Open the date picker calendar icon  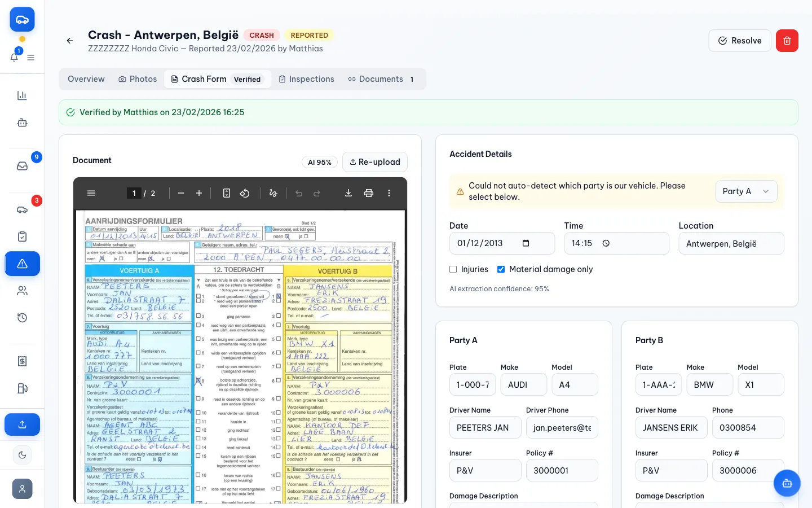point(526,243)
